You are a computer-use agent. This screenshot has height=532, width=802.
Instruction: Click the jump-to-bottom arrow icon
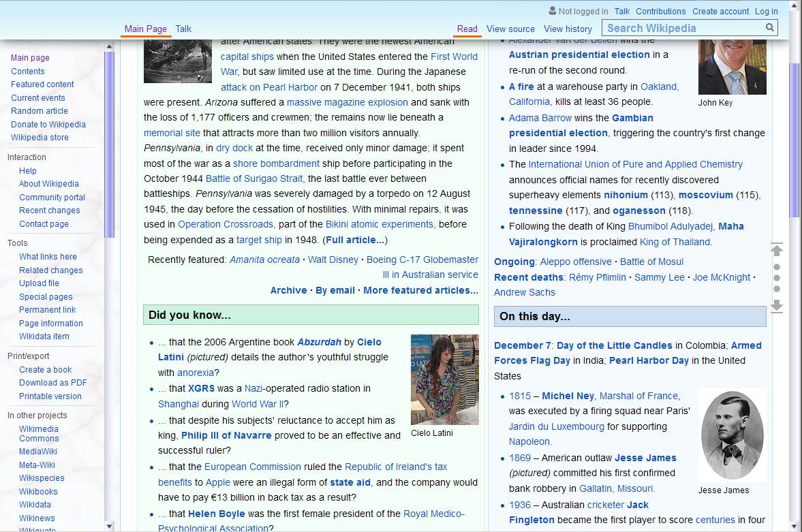click(776, 306)
